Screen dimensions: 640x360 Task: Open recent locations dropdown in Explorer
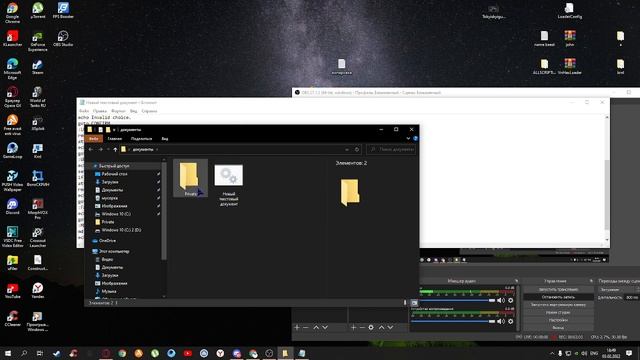click(108, 149)
